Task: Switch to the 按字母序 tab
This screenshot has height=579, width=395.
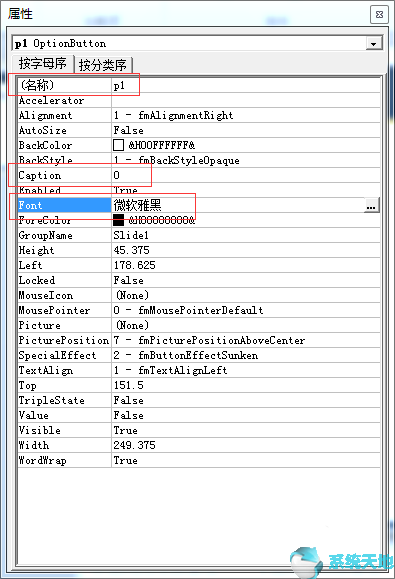Action: click(x=43, y=64)
